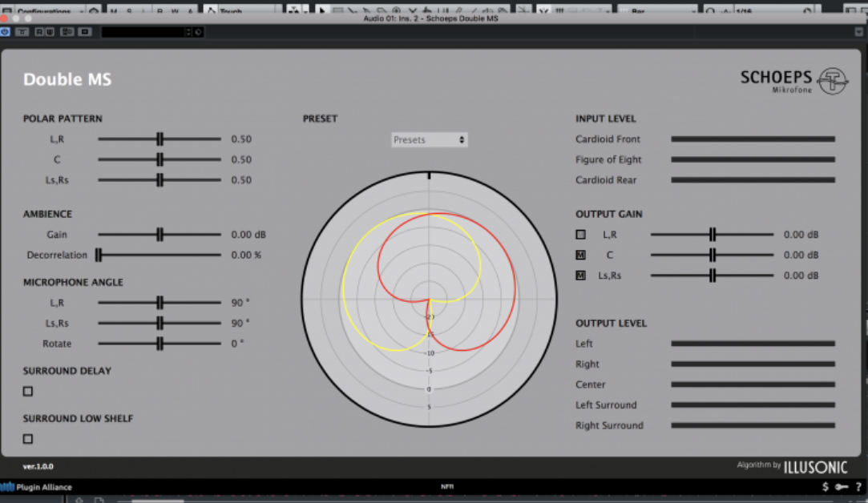Click the Cardioid Rear input level meter
This screenshot has height=503, width=868.
(753, 180)
